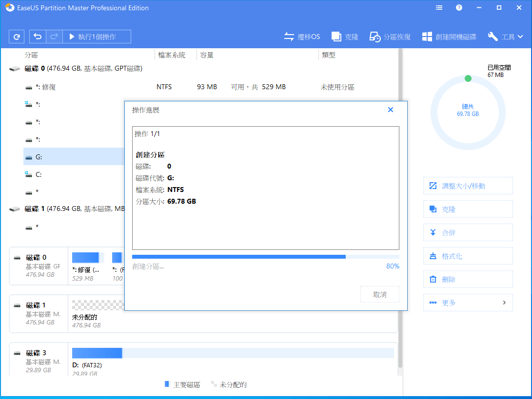Image resolution: width=532 pixels, height=399 pixels.
Task: Cancel the operation with 取消 button
Action: click(379, 294)
